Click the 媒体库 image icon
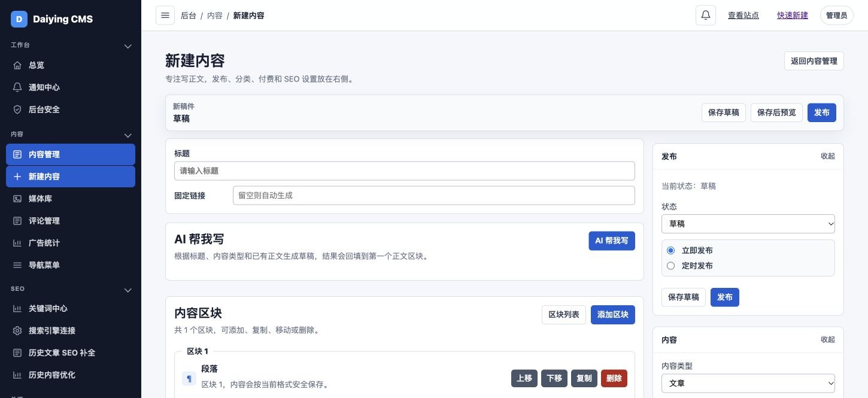Image resolution: width=868 pixels, height=398 pixels. click(17, 199)
